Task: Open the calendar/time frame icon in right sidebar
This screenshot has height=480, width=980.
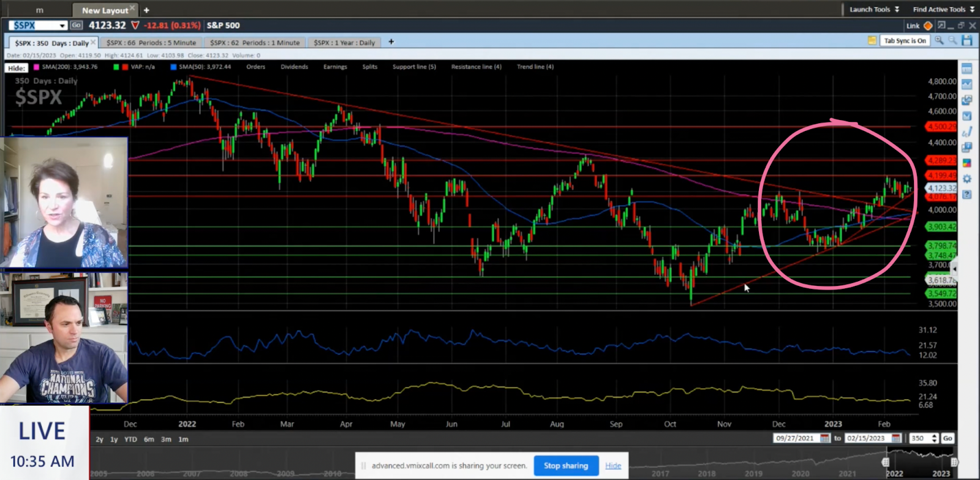Action: (x=967, y=68)
